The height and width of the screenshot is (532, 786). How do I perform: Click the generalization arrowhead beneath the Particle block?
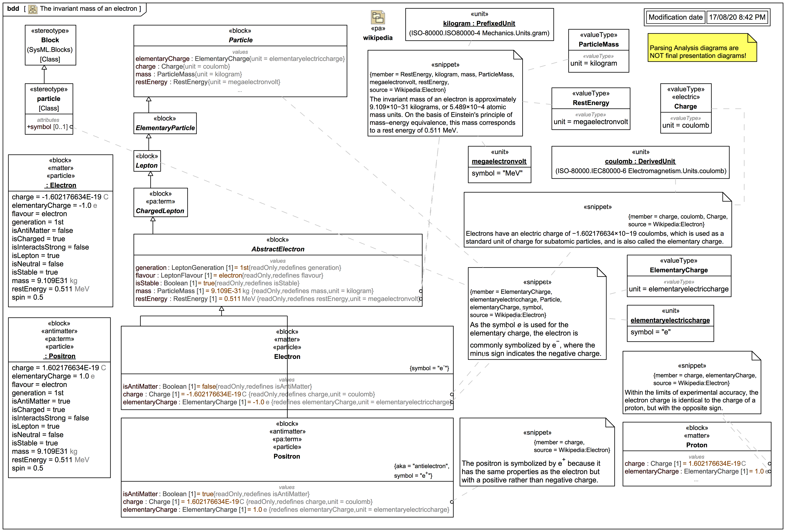pos(149,99)
